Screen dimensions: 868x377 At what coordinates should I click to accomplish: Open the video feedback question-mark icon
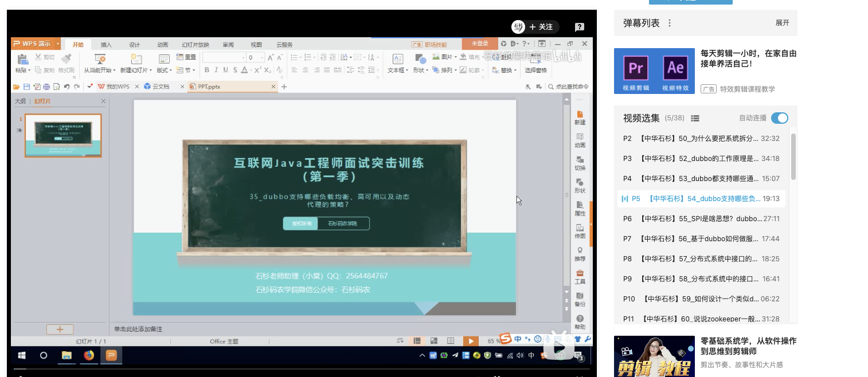point(580,27)
